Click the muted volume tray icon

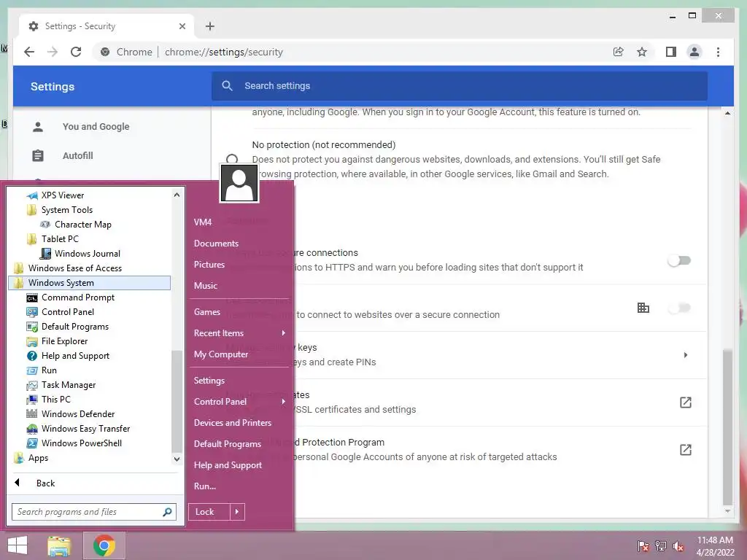pos(678,546)
